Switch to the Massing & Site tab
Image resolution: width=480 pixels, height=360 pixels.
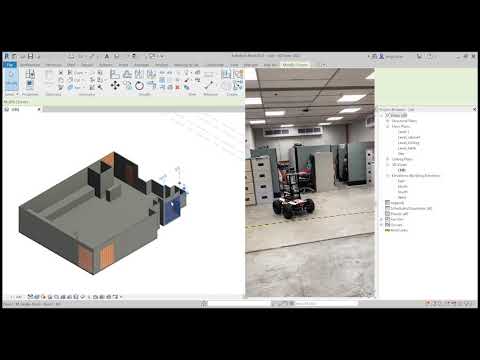pos(186,65)
